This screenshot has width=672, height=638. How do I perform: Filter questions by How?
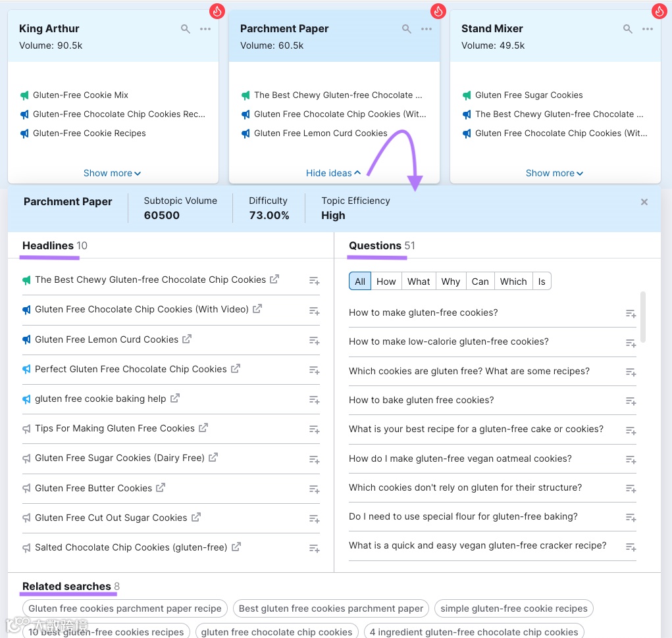tap(386, 282)
